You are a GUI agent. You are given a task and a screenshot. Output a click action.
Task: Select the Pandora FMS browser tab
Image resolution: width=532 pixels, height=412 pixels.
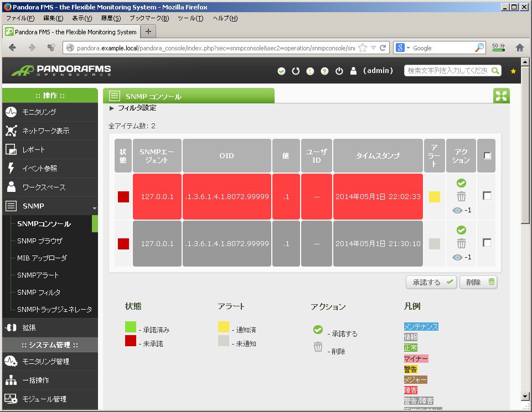pos(71,32)
